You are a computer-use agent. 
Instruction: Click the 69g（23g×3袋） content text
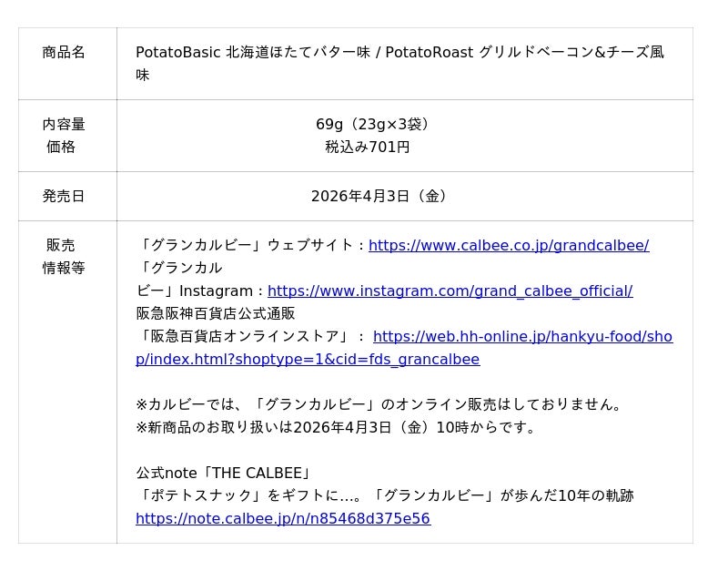click(x=374, y=125)
